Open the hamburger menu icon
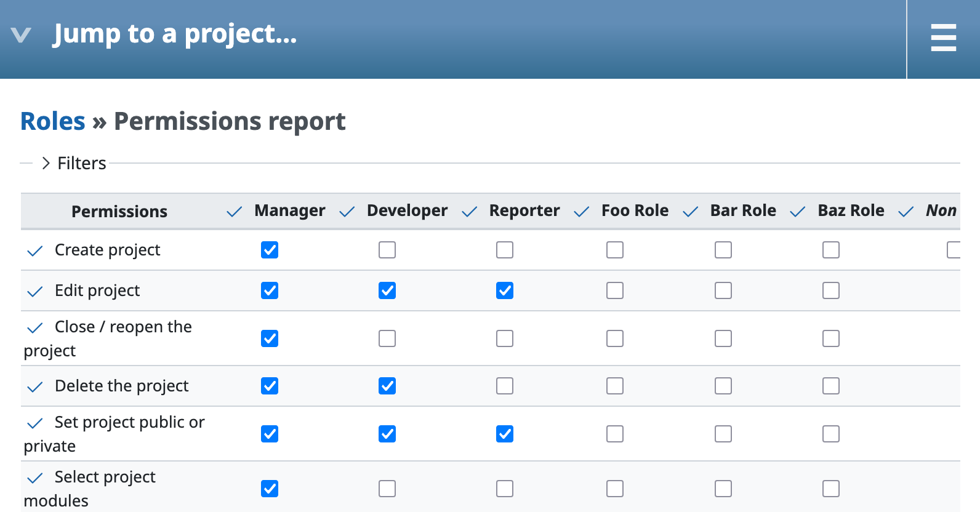This screenshot has width=980, height=512. tap(943, 38)
